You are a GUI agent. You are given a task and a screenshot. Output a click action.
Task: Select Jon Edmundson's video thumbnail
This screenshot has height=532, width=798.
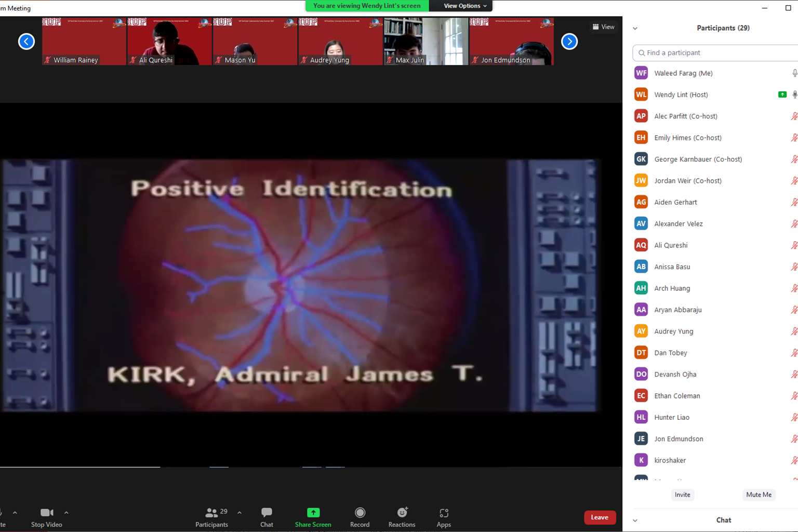click(511, 42)
